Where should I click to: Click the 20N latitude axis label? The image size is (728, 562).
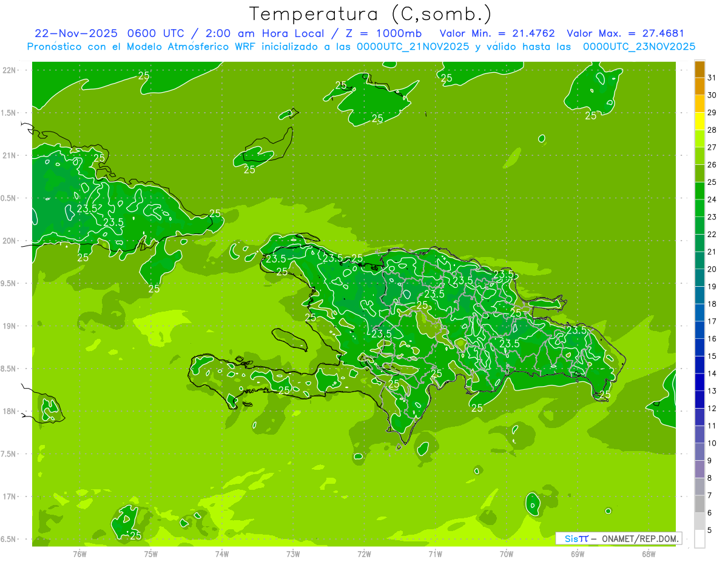pos(10,241)
